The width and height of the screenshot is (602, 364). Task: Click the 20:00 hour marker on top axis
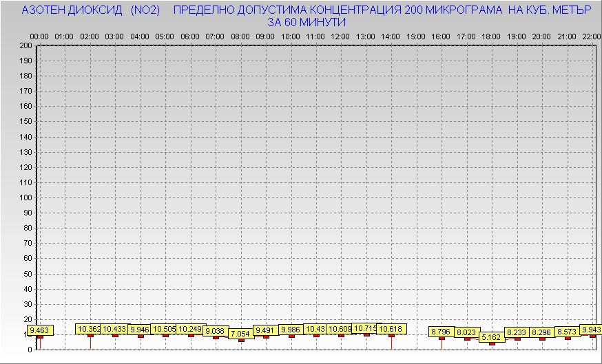(541, 36)
